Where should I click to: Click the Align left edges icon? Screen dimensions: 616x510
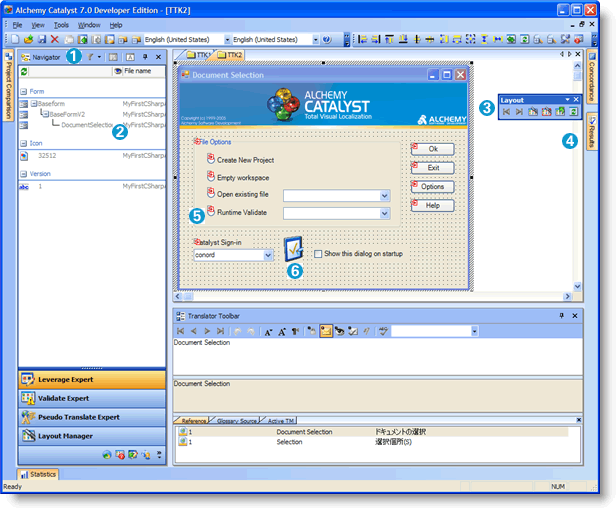[x=363, y=39]
